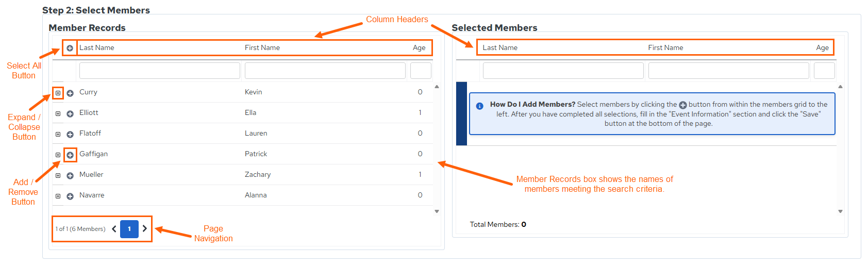868x265 pixels.
Task: Add Elliott using the plus icon
Action: coord(70,114)
